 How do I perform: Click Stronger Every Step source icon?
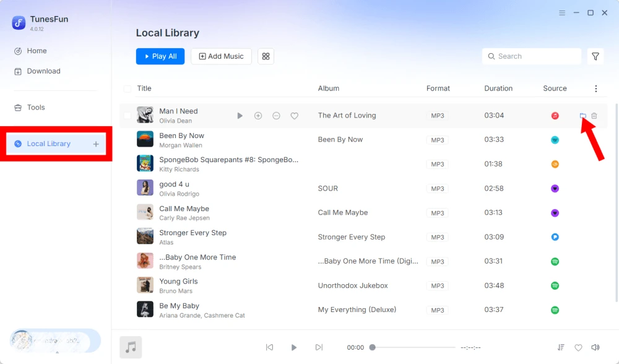point(555,237)
